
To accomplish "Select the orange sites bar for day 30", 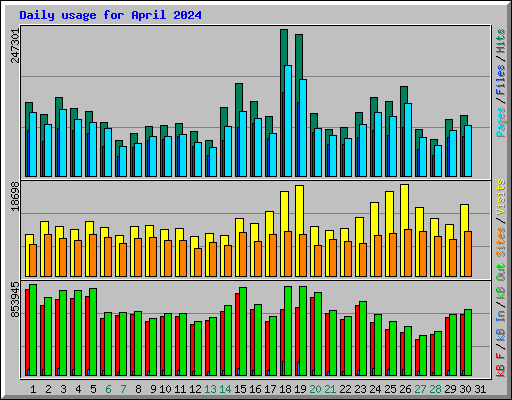I will [x=468, y=254].
